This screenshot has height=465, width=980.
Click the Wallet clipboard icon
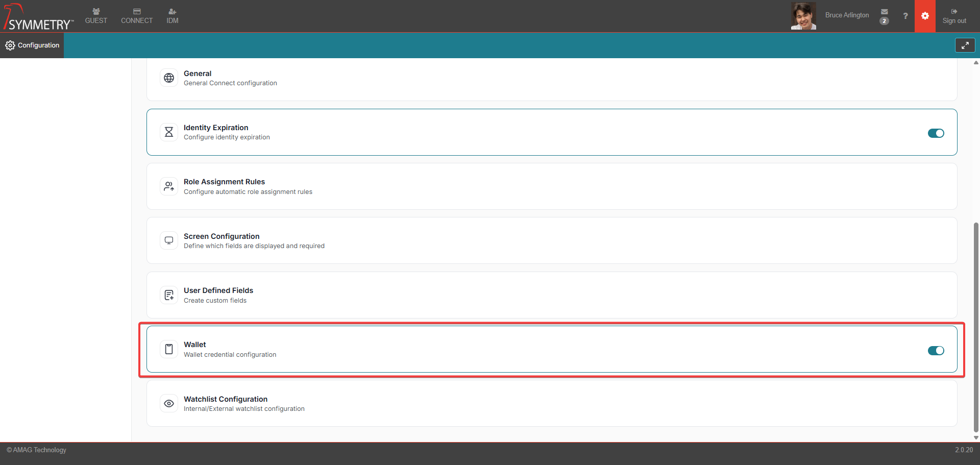(x=169, y=349)
